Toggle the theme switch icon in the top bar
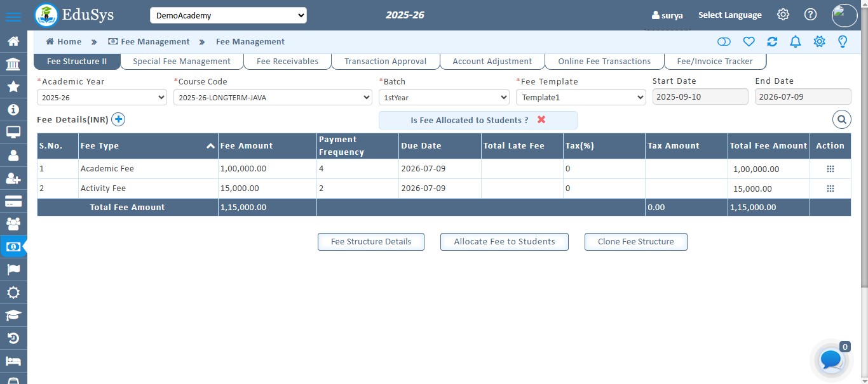 [724, 41]
